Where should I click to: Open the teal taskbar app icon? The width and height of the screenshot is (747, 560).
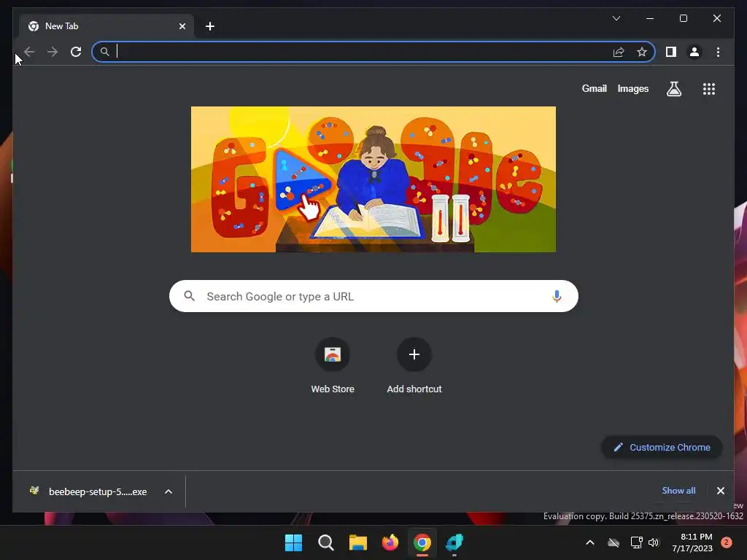tap(454, 542)
